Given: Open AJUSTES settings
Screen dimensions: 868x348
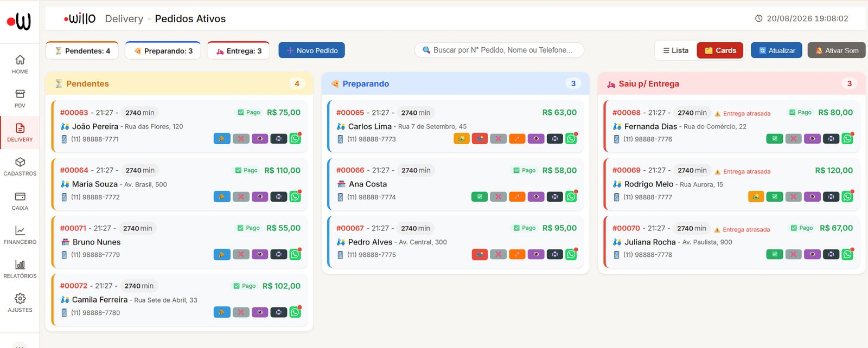Looking at the screenshot, I should [x=20, y=304].
